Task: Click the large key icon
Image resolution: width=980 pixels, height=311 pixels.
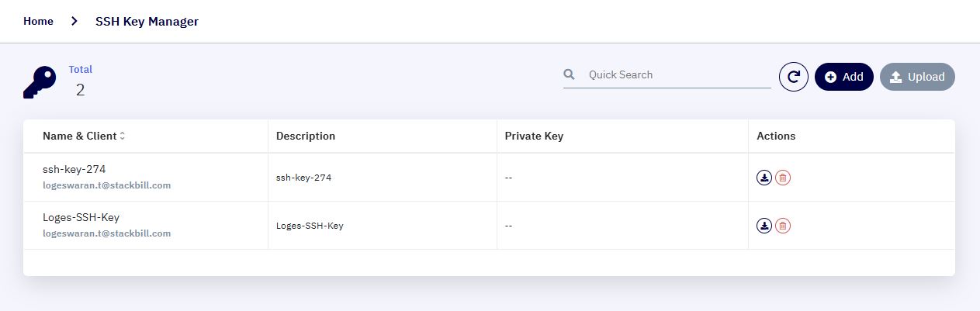Action: pos(40,83)
